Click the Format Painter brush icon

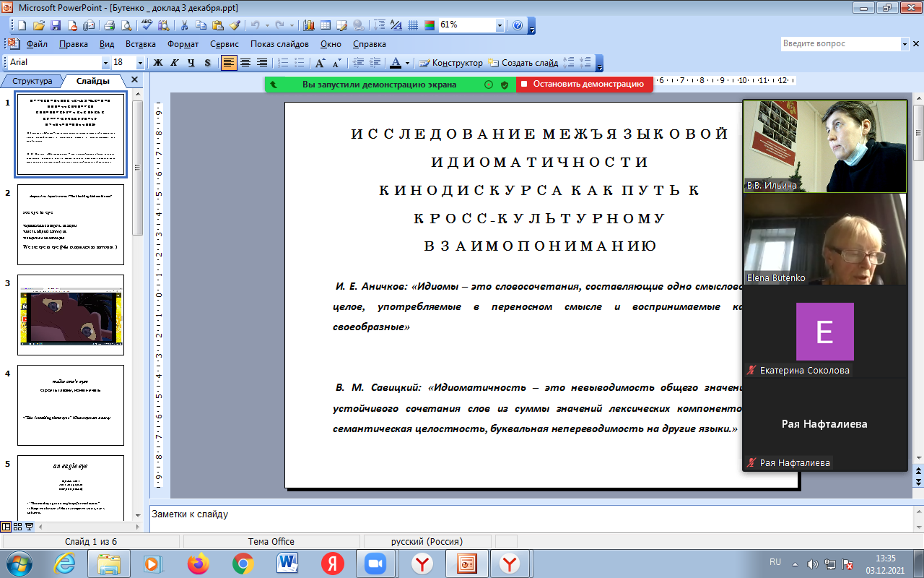tap(234, 25)
